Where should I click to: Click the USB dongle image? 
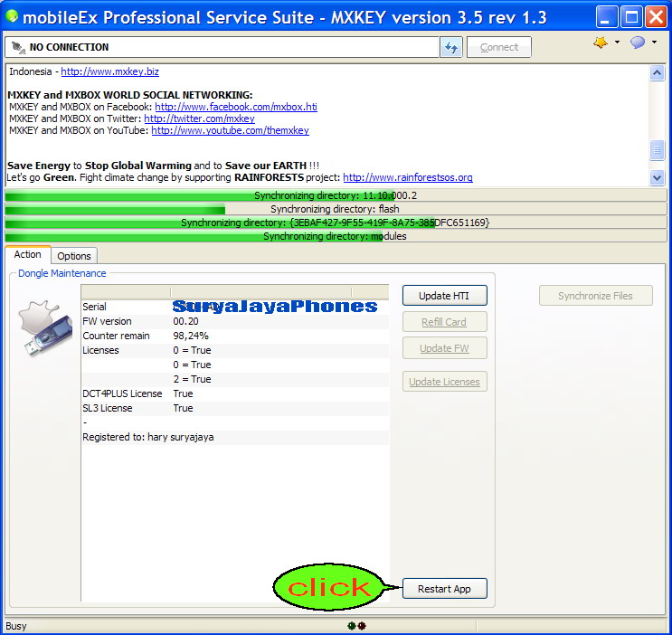pos(45,329)
